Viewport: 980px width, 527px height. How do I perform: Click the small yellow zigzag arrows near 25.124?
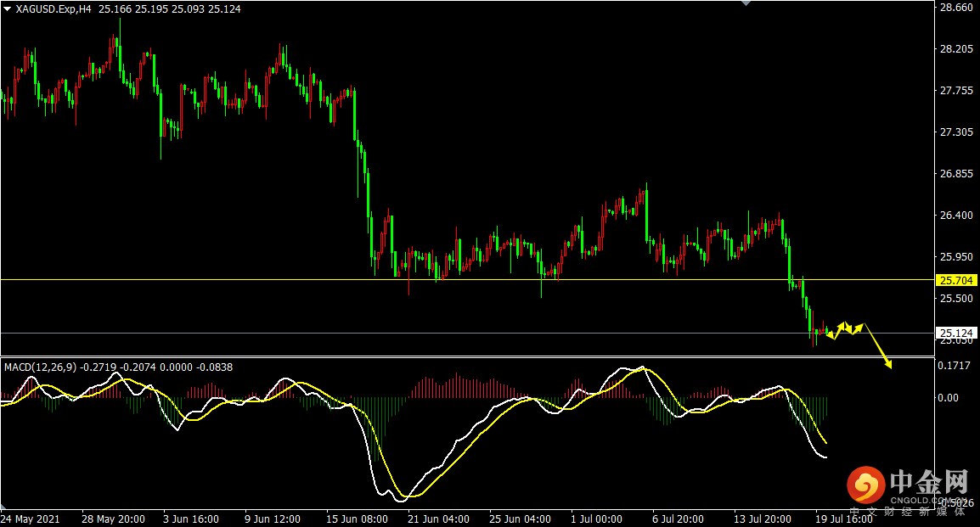[846, 329]
